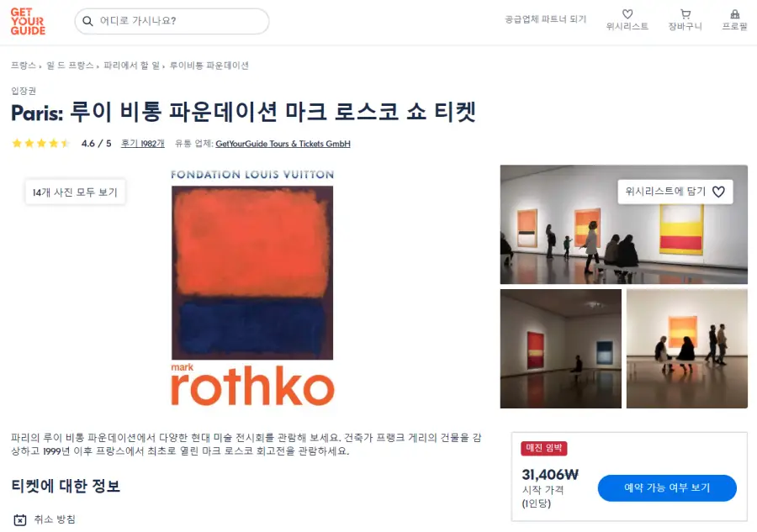Click the cancellation policy calendar icon

click(20, 519)
